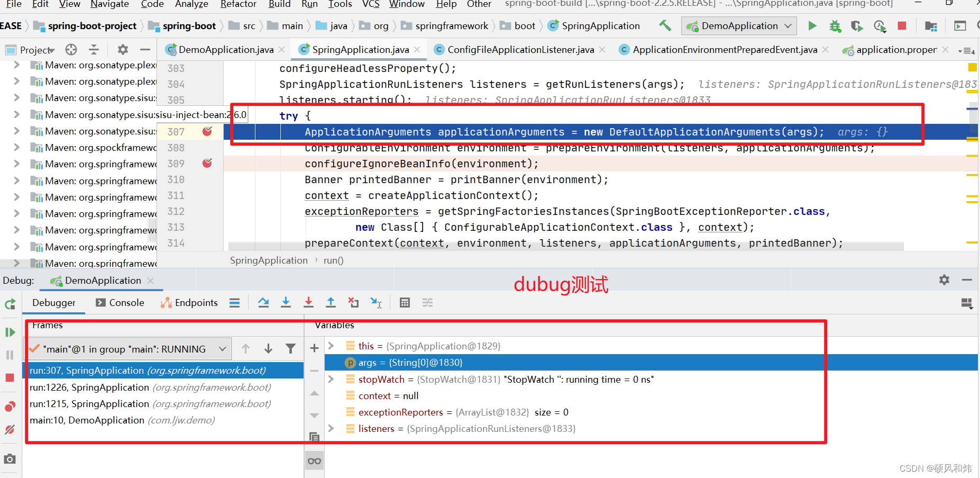Go to previous frame up arrow
980x478 pixels.
click(245, 349)
